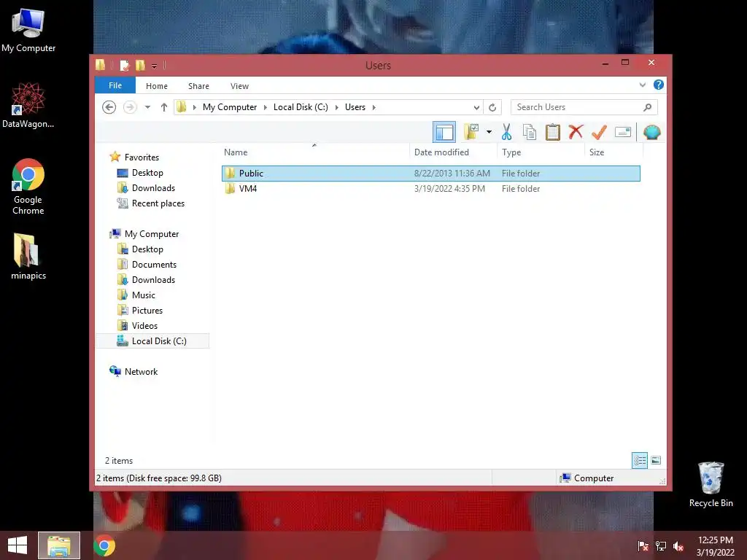Image resolution: width=747 pixels, height=560 pixels.
Task: Click Users breadcrumb in address bar
Action: [x=355, y=107]
